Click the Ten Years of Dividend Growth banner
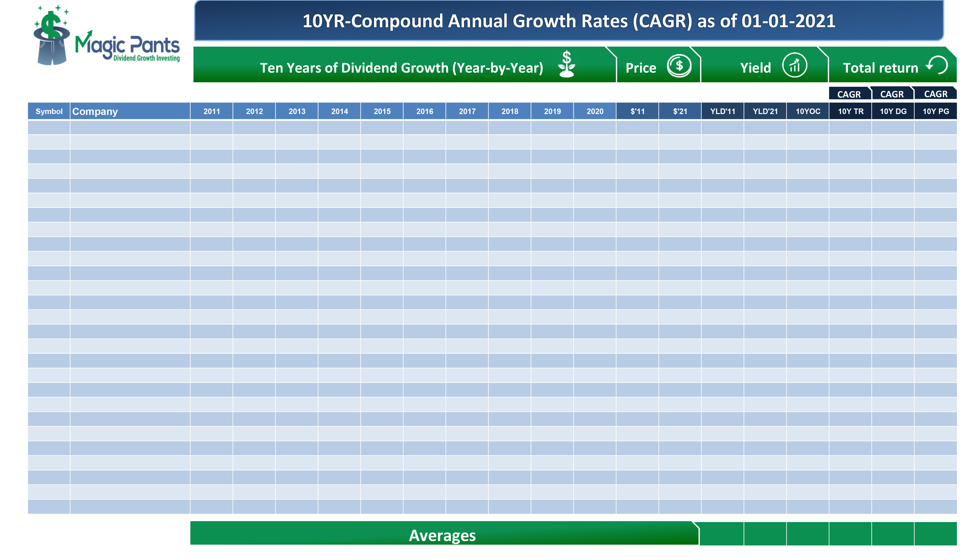972x560 pixels. 401,67
